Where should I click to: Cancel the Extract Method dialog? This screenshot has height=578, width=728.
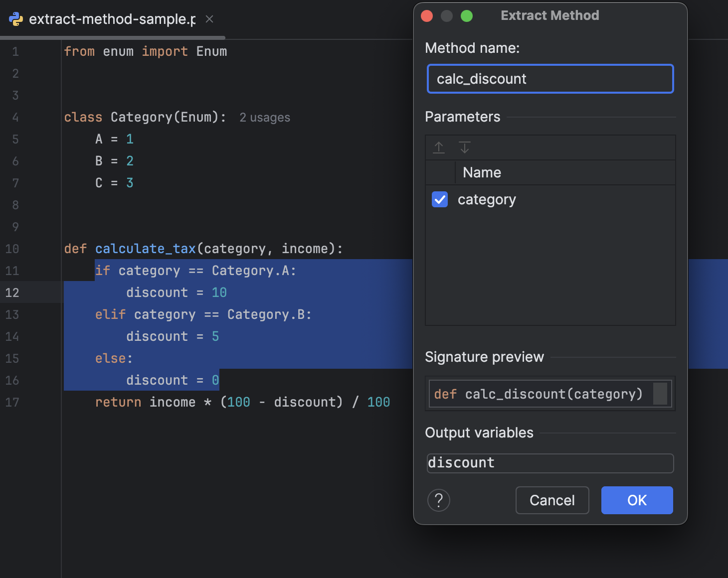[x=552, y=500]
